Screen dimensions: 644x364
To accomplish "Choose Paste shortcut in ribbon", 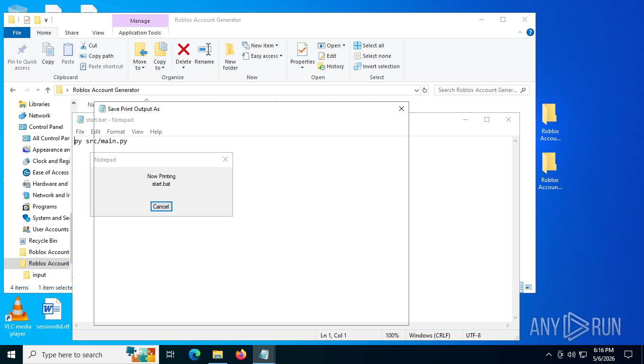I will pos(101,66).
